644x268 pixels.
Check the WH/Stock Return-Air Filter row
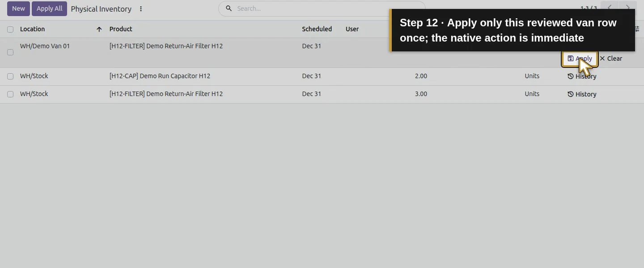10,94
